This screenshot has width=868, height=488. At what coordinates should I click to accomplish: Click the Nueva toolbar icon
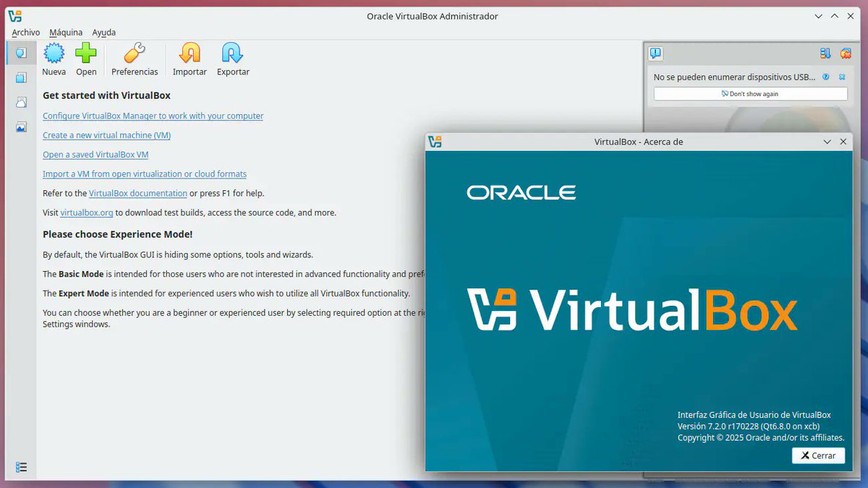coord(54,53)
